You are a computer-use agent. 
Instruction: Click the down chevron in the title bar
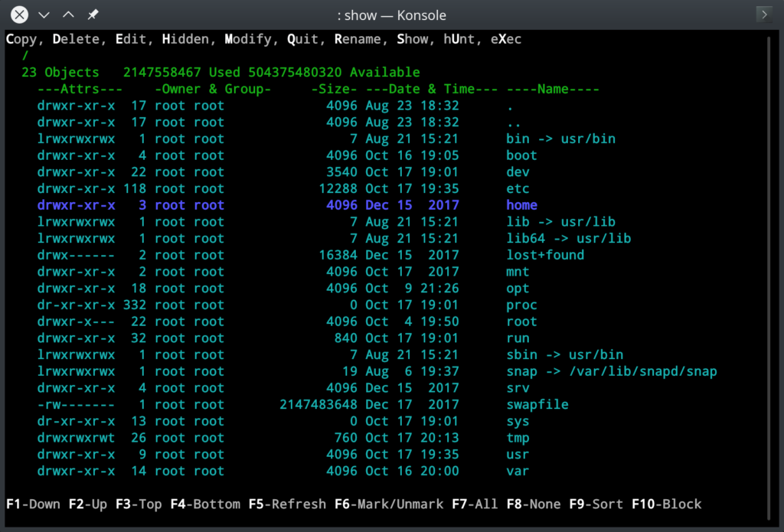click(44, 15)
